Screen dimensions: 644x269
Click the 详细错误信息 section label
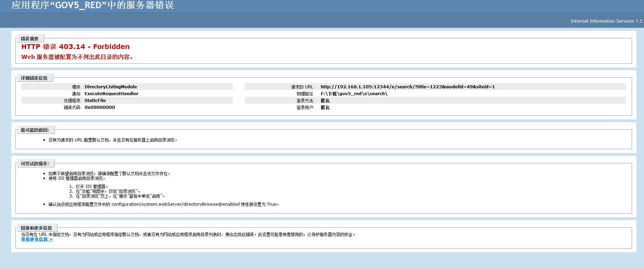pyautogui.click(x=34, y=78)
